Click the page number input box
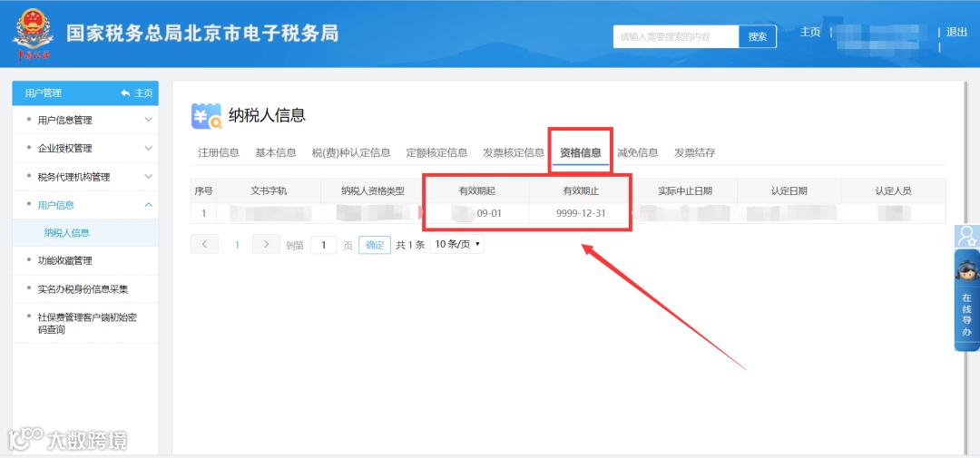980x458 pixels. [323, 245]
